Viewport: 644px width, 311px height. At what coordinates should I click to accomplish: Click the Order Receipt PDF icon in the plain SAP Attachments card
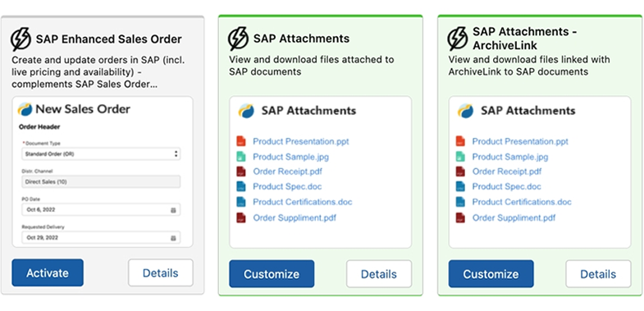click(241, 172)
